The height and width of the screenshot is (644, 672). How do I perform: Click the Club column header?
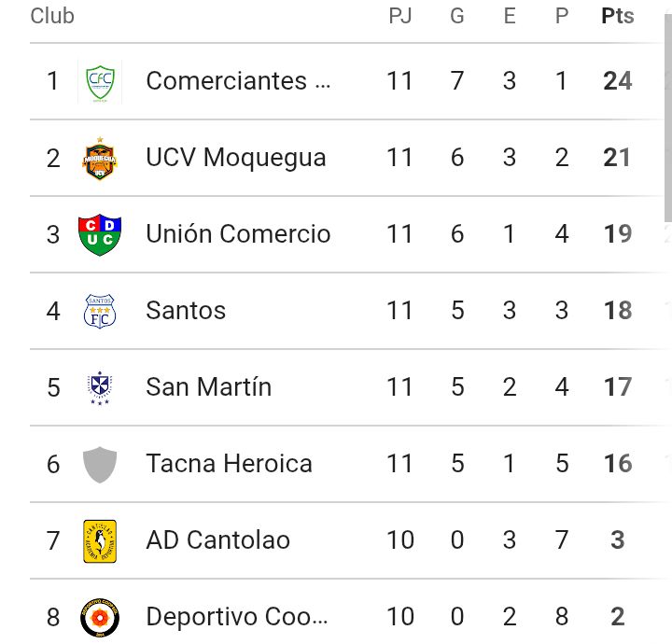[x=52, y=17]
